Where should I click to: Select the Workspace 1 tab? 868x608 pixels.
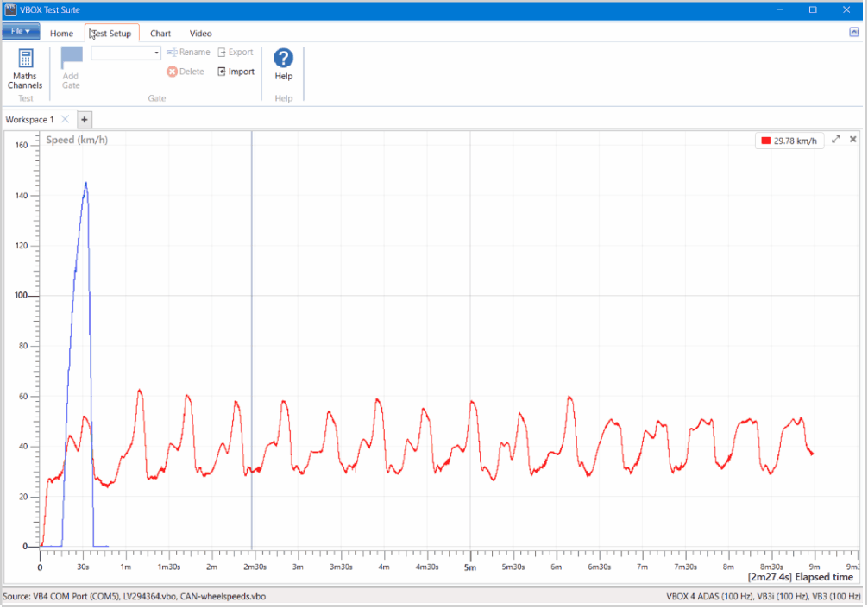30,120
